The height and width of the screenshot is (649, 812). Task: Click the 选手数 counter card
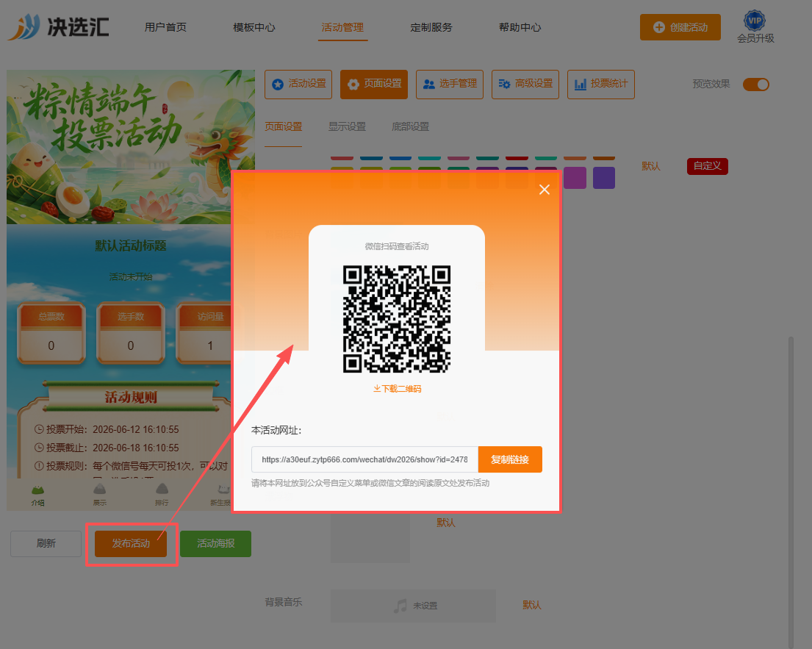point(131,332)
